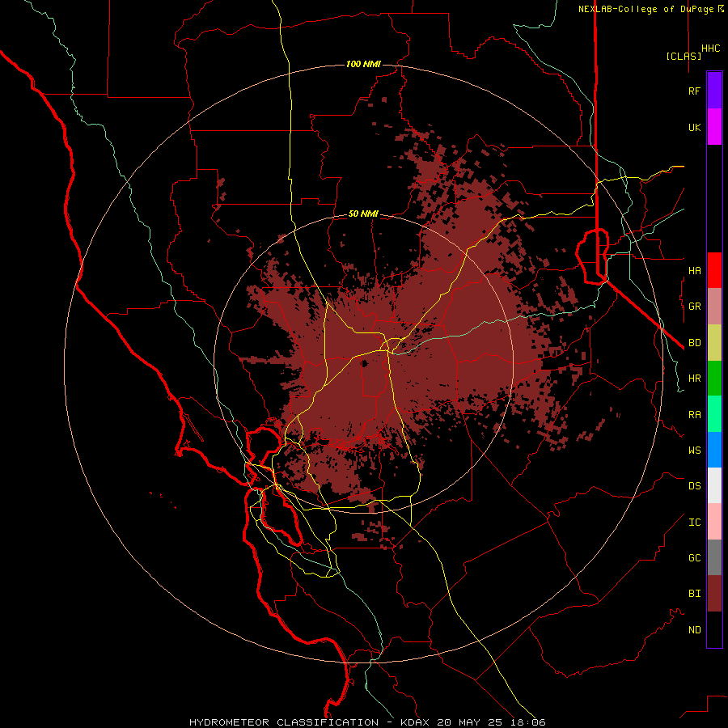Click the 'ND' legend label
This screenshot has height=728, width=728.
(x=694, y=630)
